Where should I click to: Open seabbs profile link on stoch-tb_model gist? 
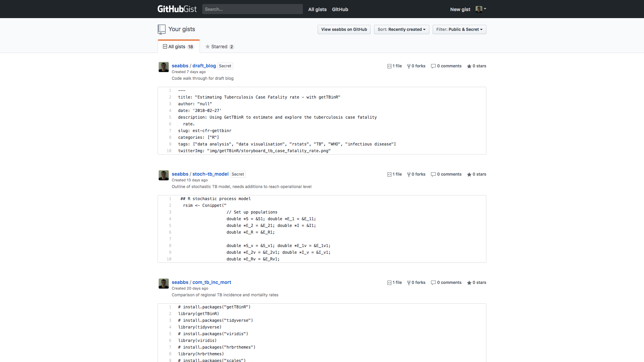pyautogui.click(x=180, y=174)
